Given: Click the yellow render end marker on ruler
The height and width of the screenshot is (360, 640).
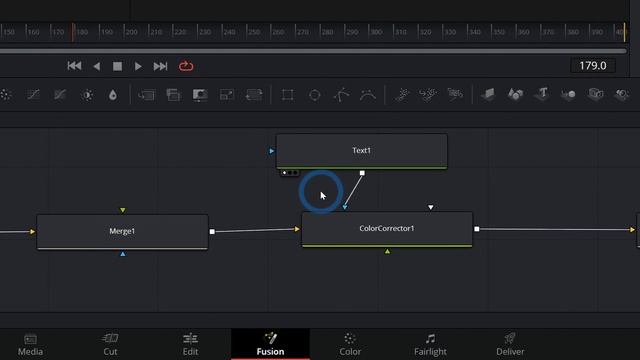Looking at the screenshot, I should [624, 32].
